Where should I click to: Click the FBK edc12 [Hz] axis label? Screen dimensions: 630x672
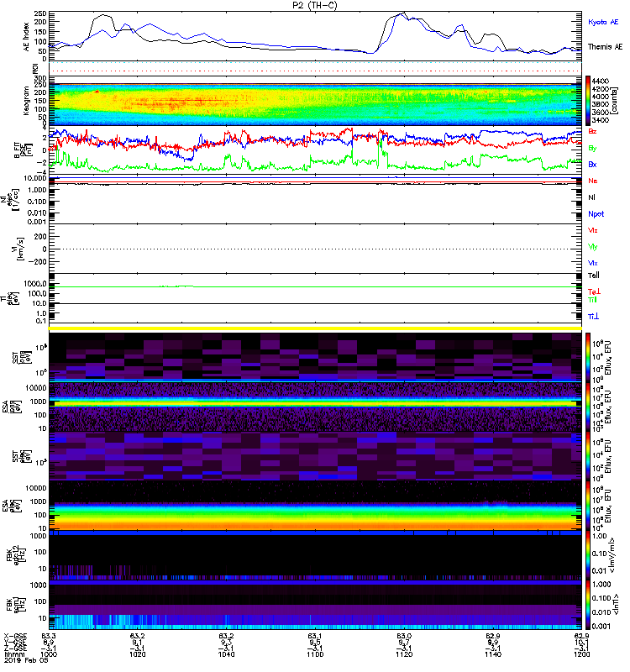tap(17, 555)
